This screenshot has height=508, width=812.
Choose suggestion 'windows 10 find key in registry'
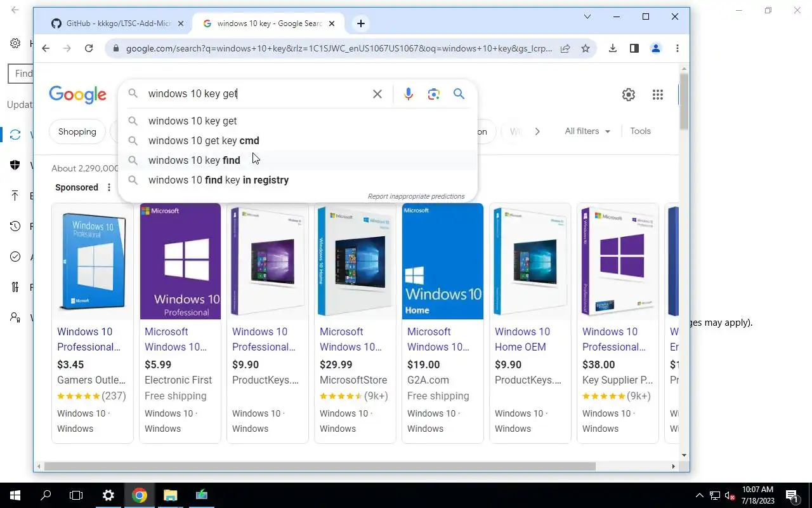(298, 180)
